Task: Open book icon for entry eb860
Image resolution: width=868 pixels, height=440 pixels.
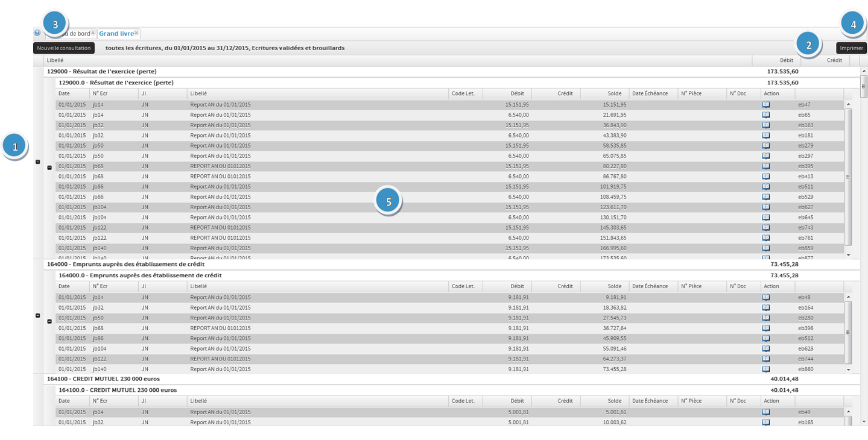Action: tap(766, 369)
